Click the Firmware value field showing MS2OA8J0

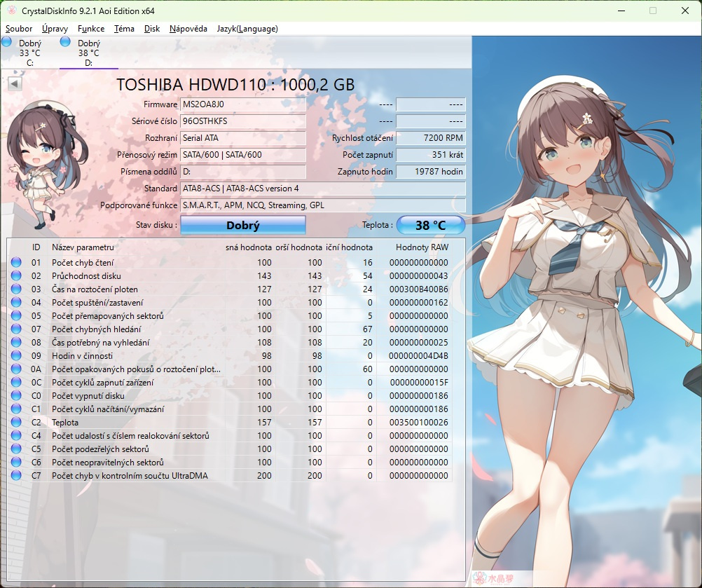click(x=242, y=104)
